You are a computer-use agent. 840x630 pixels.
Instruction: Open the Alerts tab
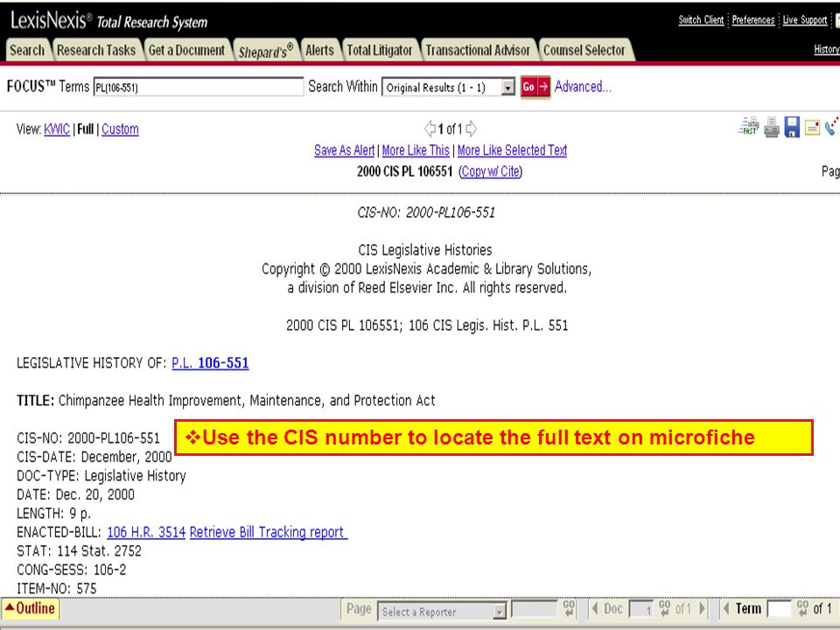[320, 51]
